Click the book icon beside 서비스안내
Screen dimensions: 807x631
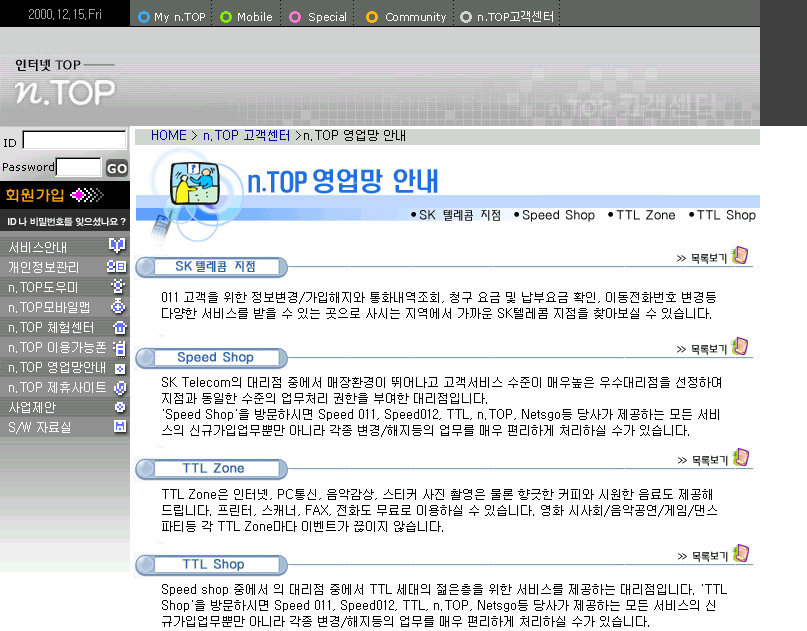117,245
